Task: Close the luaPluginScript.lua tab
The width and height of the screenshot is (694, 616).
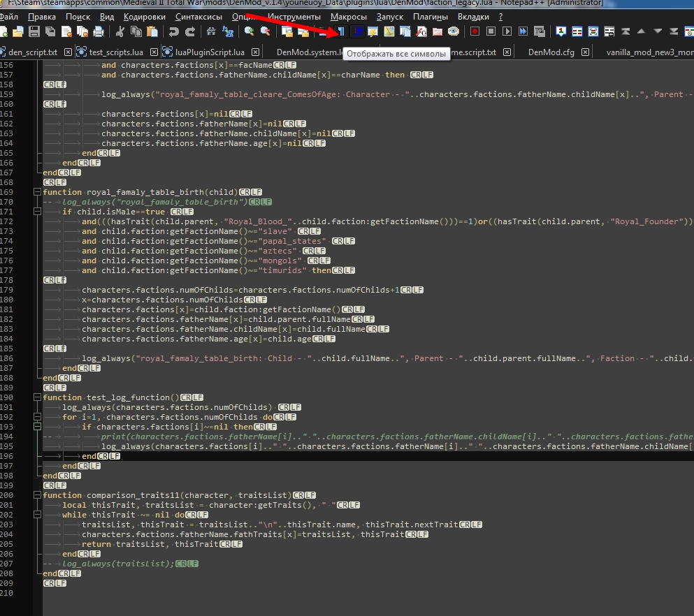Action: pyautogui.click(x=255, y=52)
